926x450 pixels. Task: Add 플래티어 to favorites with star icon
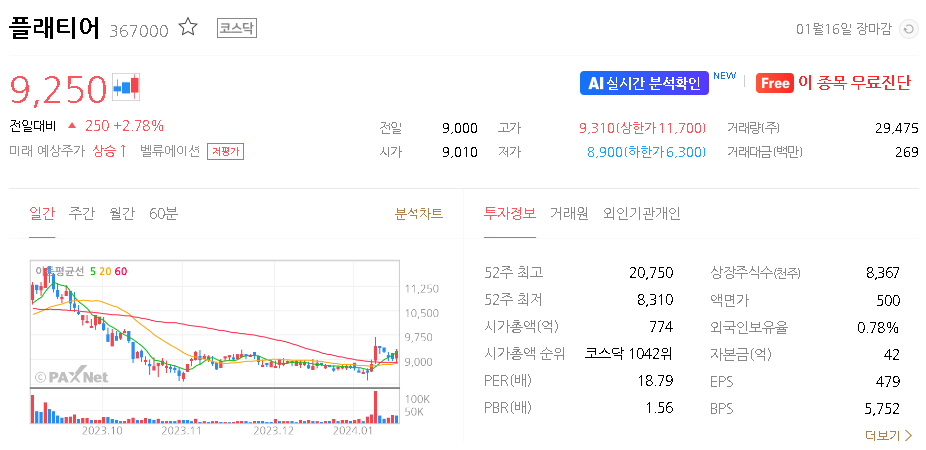(188, 27)
